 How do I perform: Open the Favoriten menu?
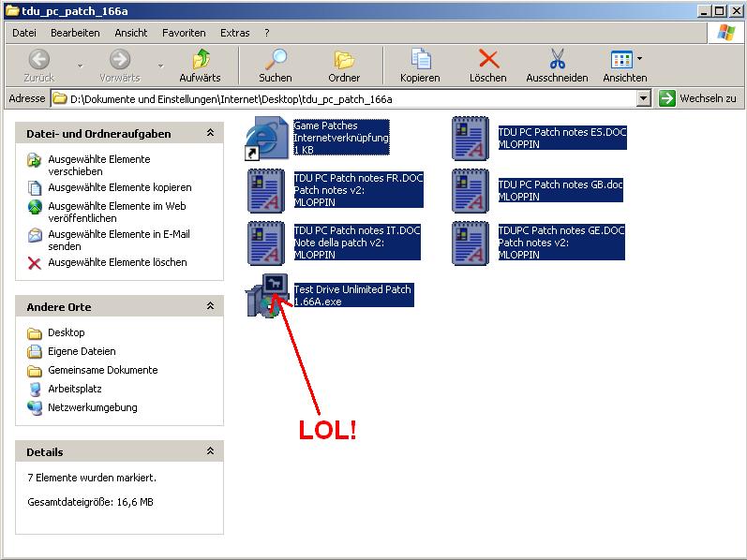[184, 33]
